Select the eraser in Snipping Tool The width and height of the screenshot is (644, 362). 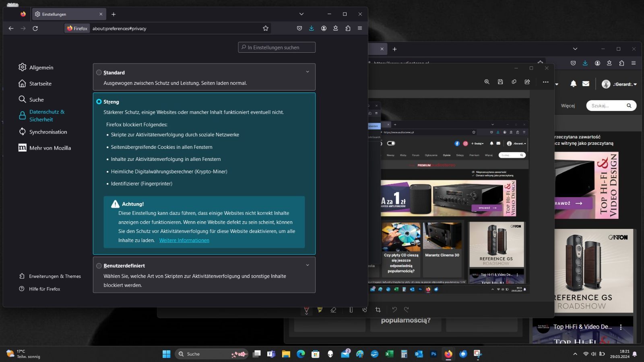(333, 310)
